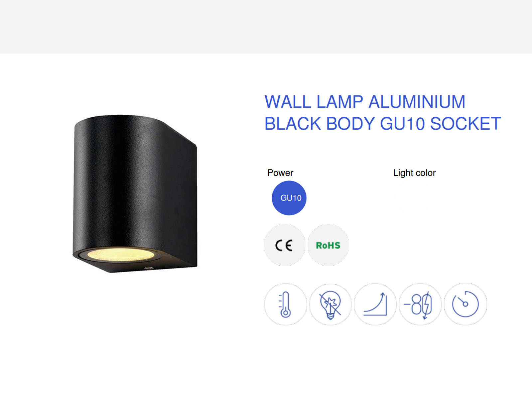532x399 pixels.
Task: Click the thermometer temperature feature icon
Action: click(286, 304)
